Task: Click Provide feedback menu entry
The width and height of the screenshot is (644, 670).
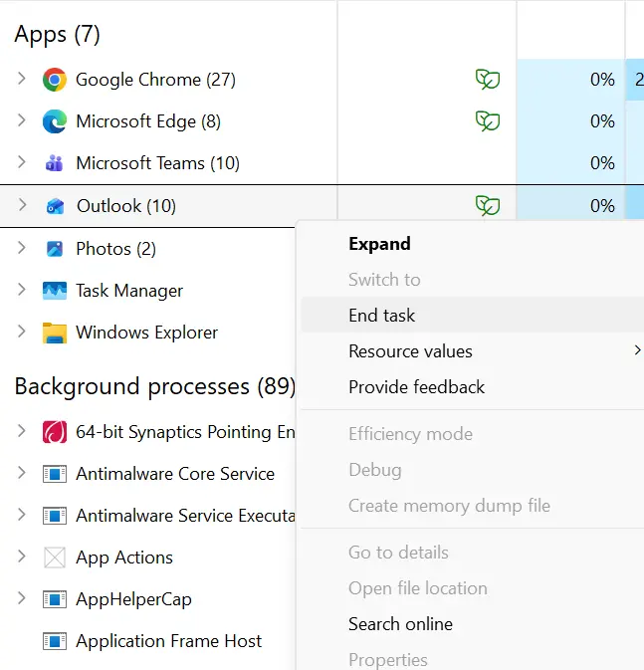Action: point(416,387)
